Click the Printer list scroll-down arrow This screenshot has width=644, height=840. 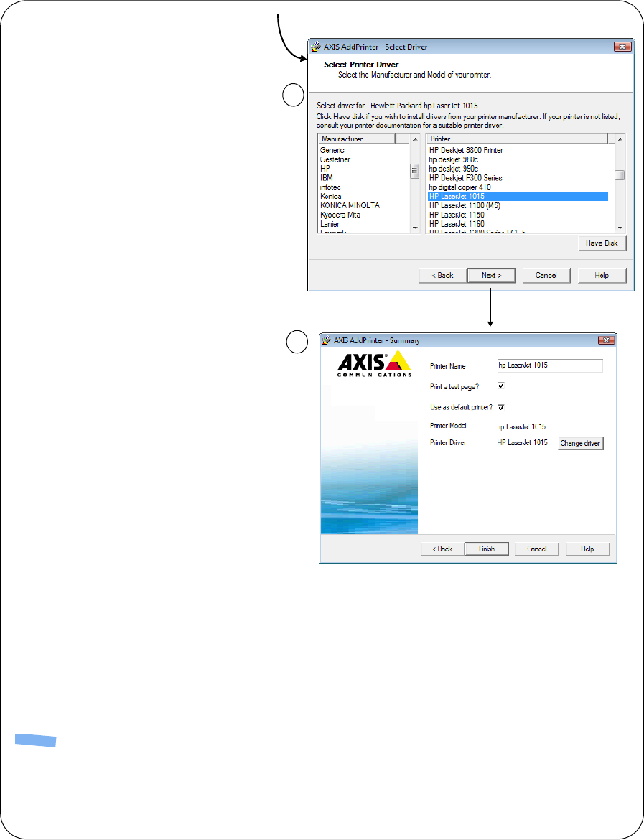[x=620, y=228]
